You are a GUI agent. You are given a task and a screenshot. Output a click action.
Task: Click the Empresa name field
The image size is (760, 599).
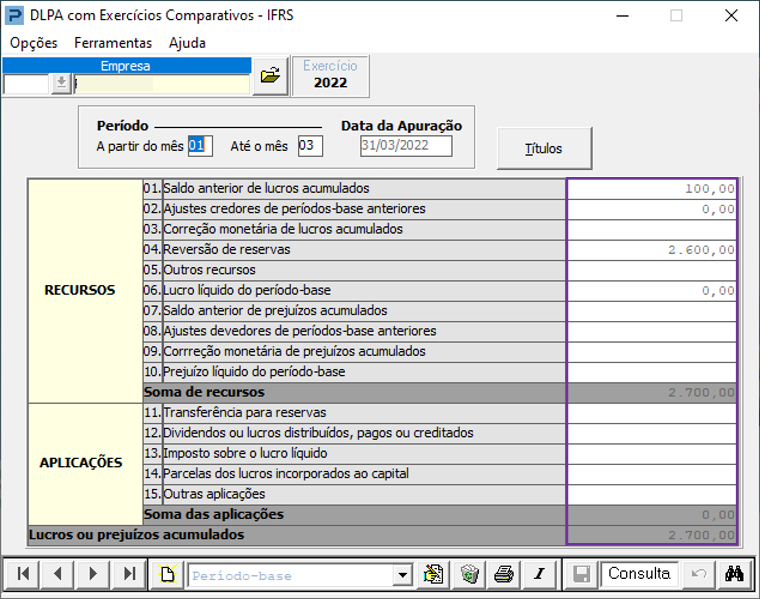click(162, 84)
